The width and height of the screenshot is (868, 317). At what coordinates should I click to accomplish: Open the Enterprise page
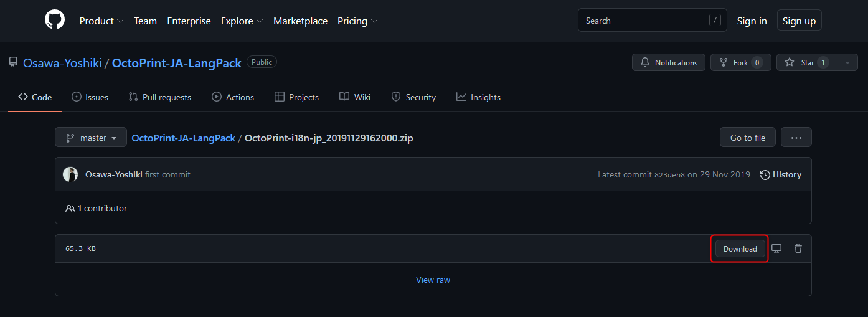189,21
